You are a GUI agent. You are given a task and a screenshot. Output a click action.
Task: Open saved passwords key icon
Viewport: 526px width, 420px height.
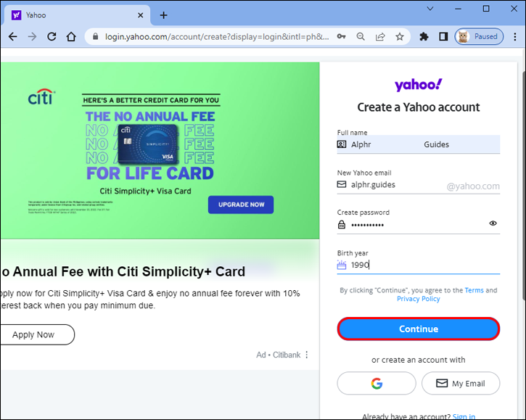[x=341, y=36]
